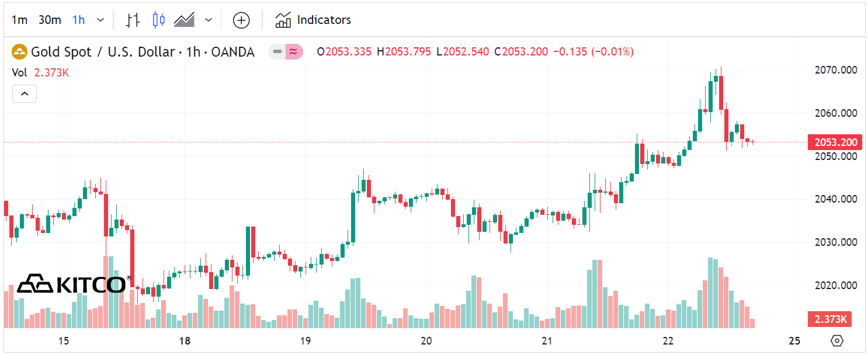The width and height of the screenshot is (868, 355).
Task: Toggle the pink approximate-data indicator
Action: pyautogui.click(x=294, y=52)
